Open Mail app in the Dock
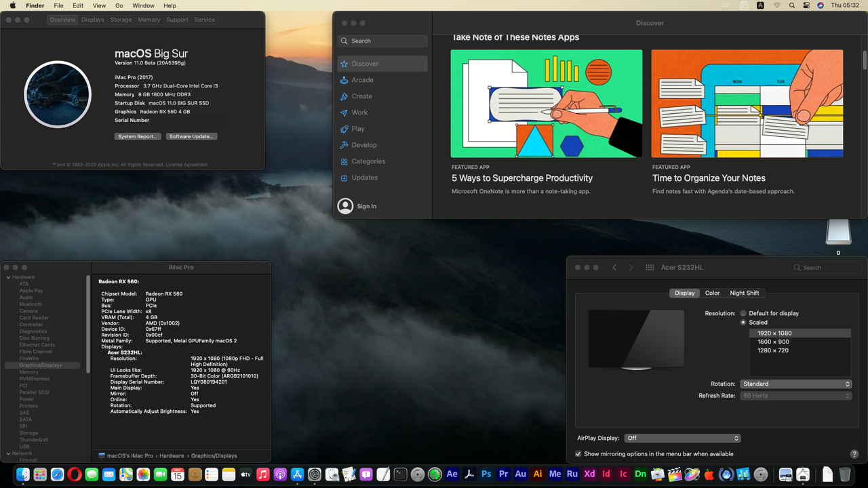868x488 pixels. pyautogui.click(x=108, y=474)
